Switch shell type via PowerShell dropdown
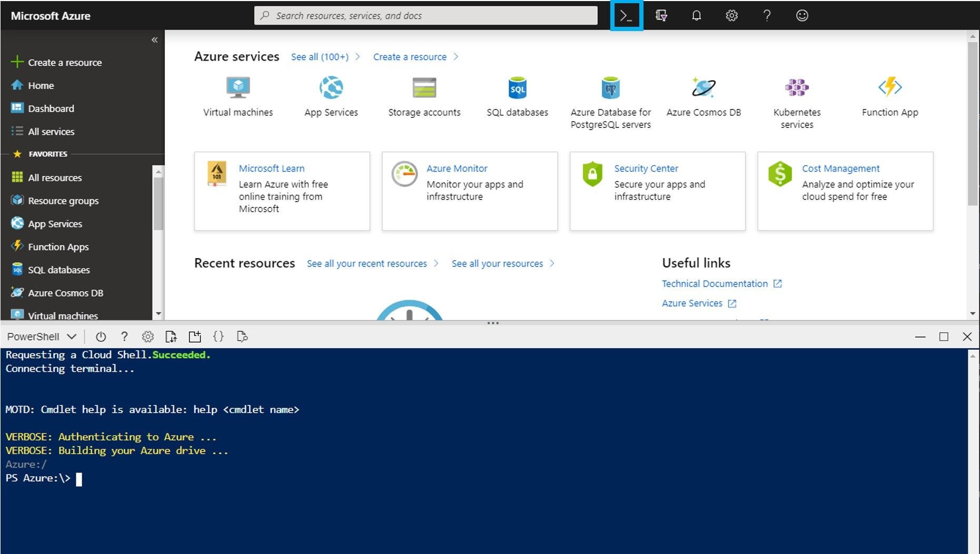Viewport: 980px width, 554px height. 42,337
